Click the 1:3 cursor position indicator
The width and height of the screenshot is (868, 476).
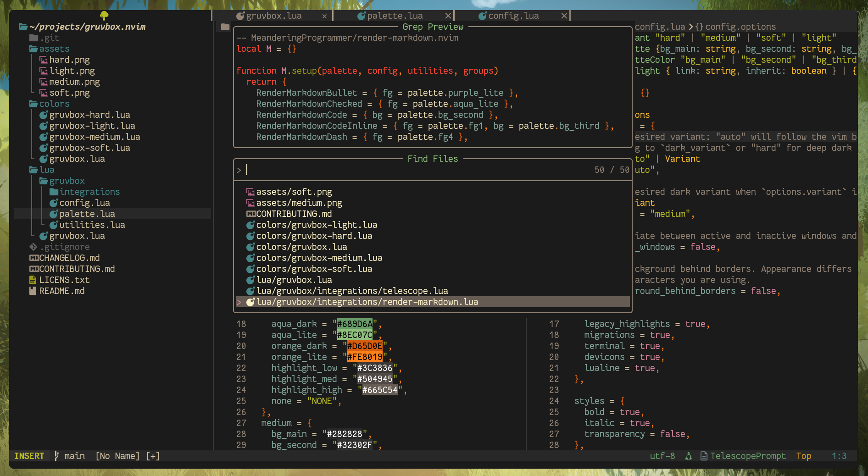[x=839, y=456]
